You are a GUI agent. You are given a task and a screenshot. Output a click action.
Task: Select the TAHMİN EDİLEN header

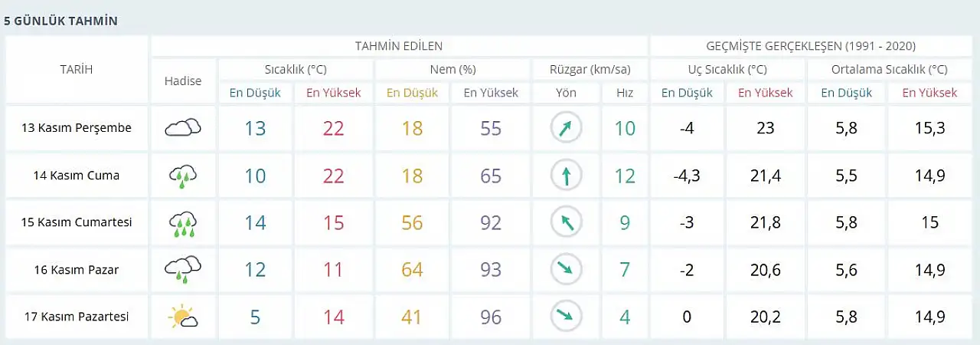click(x=399, y=46)
